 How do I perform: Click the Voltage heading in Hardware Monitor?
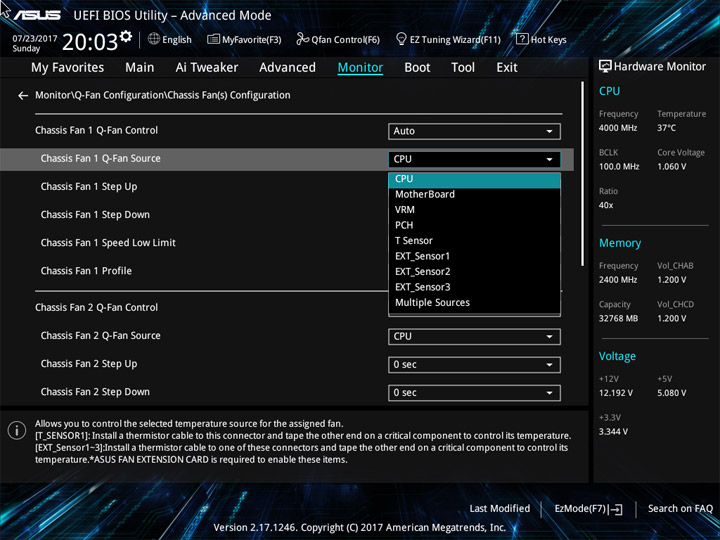pos(617,356)
